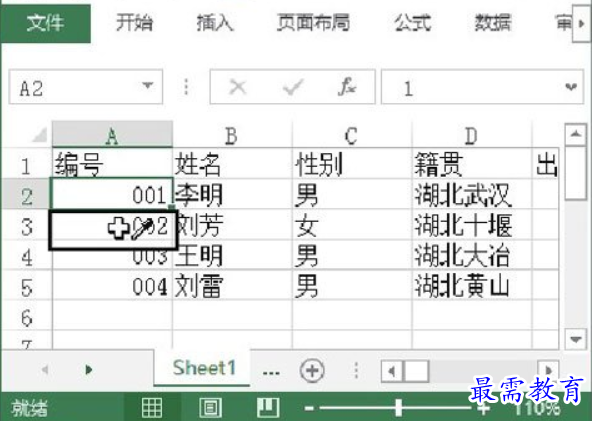Go to previous sheet with left arrow
Viewport: 592px width, 421px height.
click(x=45, y=369)
